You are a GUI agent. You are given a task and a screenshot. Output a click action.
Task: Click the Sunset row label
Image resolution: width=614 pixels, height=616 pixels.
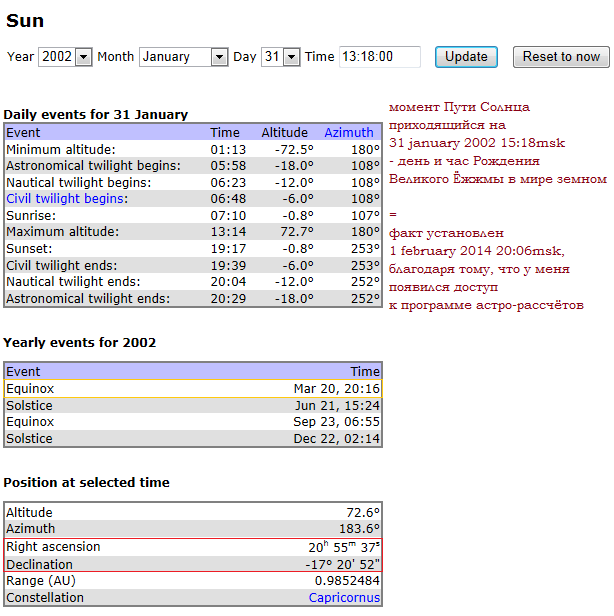click(x=29, y=249)
